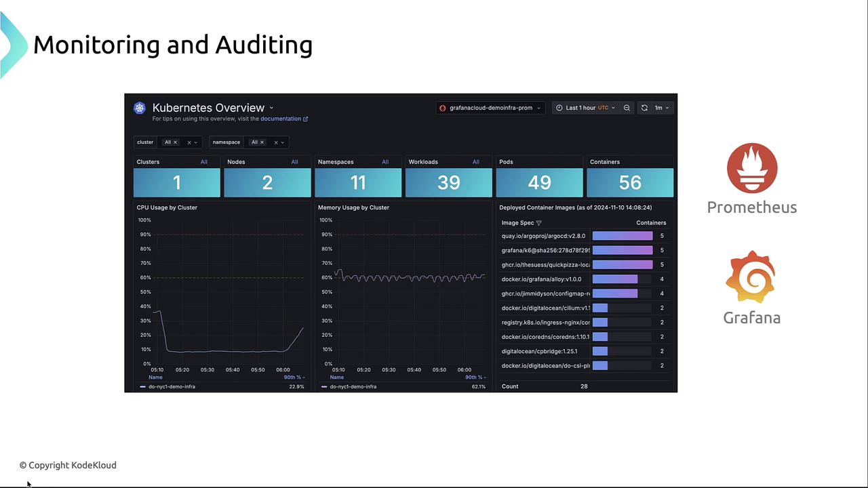This screenshot has width=868, height=488.
Task: Open the documentation link
Action: coord(281,119)
